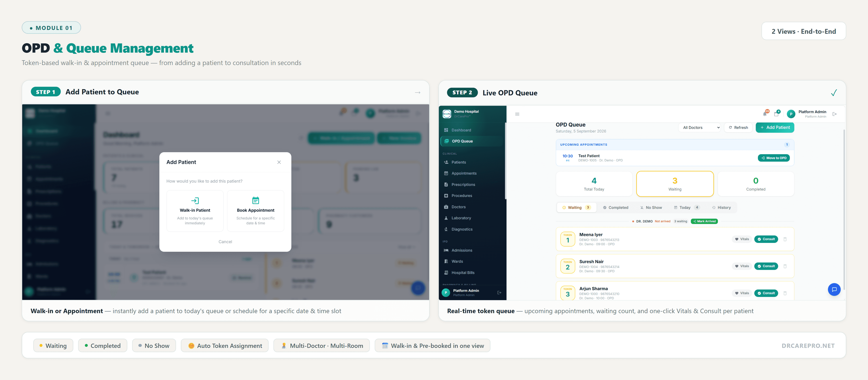Screen dimensions: 868x380
Task: Click the green Add Patient button
Action: [x=775, y=127]
